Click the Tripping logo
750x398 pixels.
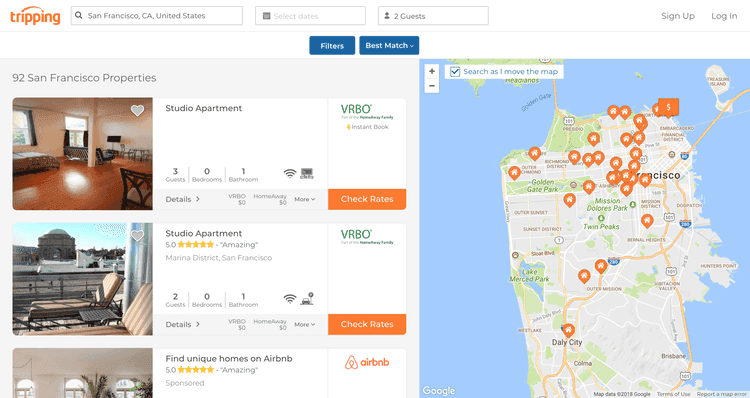tap(35, 16)
